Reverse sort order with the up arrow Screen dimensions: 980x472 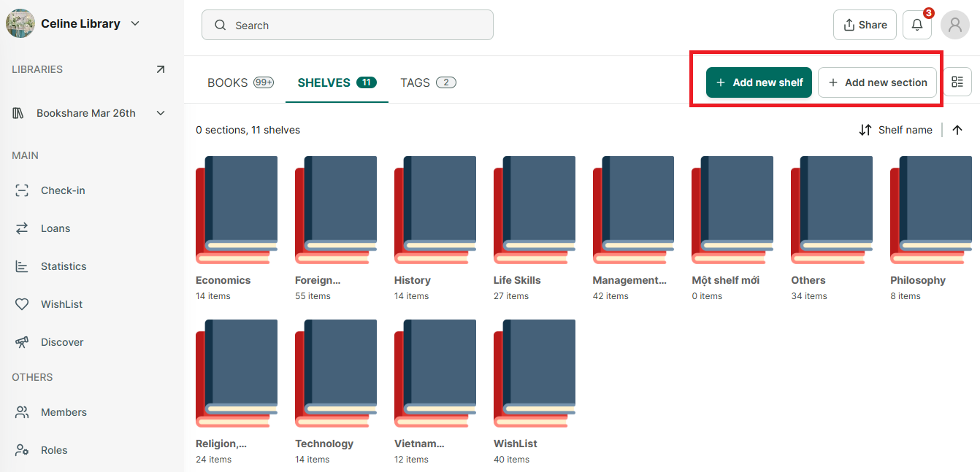(x=957, y=130)
